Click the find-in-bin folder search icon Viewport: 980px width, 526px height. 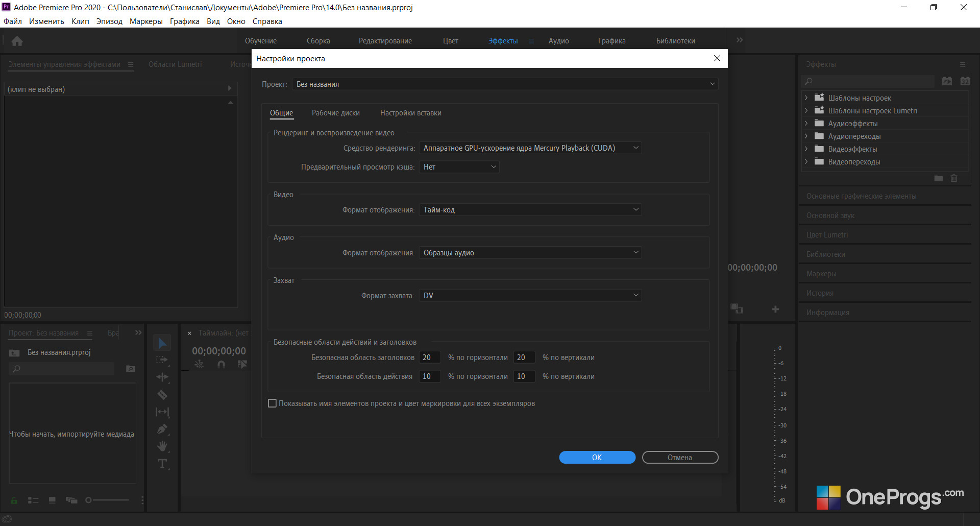point(131,369)
